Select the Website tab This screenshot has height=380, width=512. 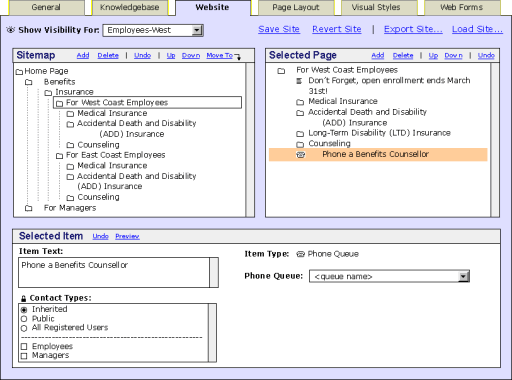click(212, 8)
